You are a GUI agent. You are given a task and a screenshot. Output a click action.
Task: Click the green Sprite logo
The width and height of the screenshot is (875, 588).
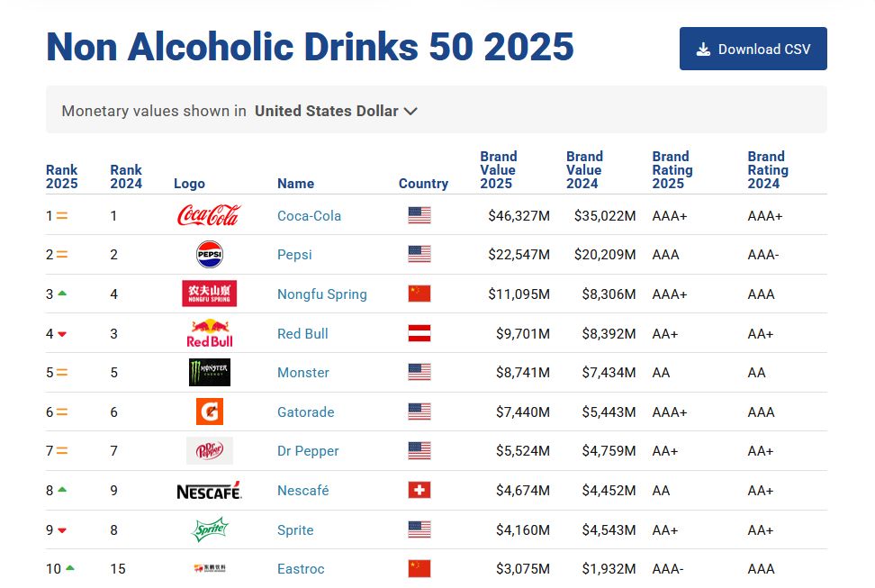(209, 529)
